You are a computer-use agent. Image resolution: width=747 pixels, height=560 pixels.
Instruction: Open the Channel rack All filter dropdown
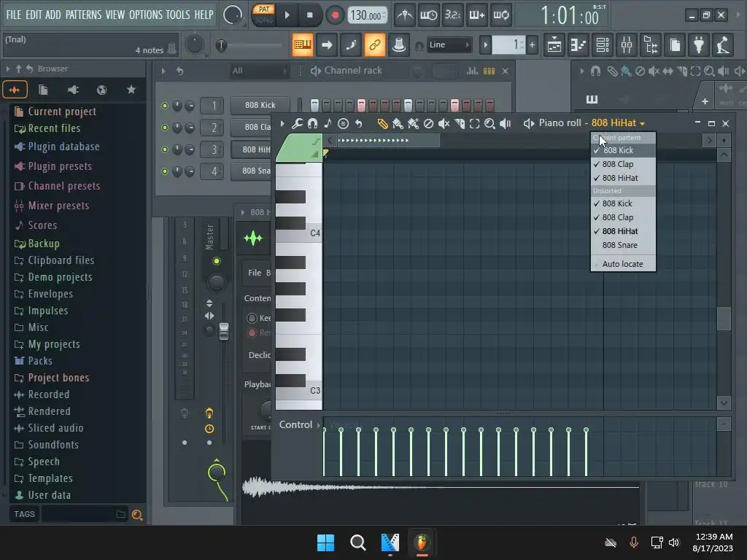point(260,71)
